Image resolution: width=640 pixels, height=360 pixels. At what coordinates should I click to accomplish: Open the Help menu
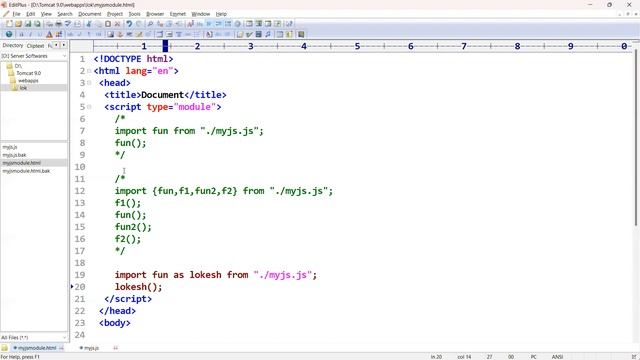(221, 14)
